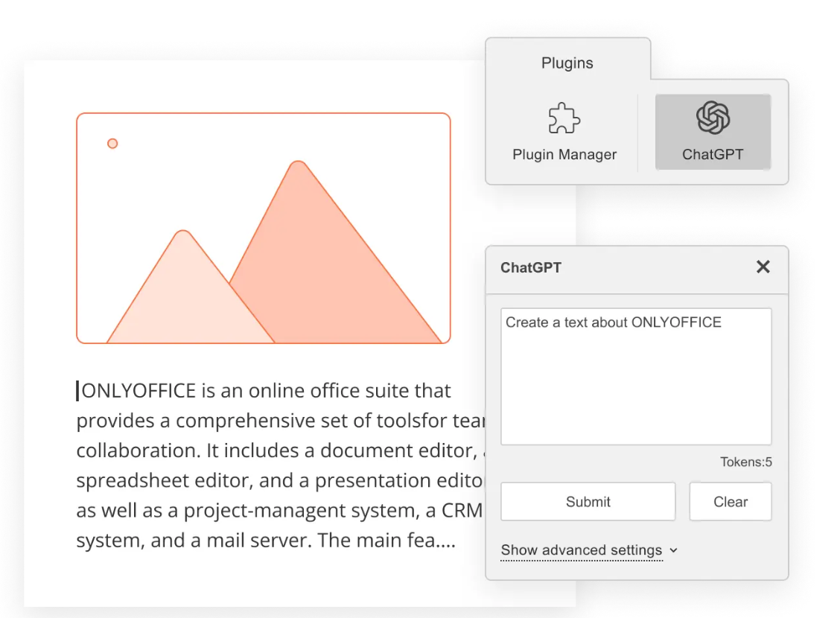The height and width of the screenshot is (618, 840).
Task: Click the prompt text "Create a text about ONLYOFFICE"
Action: 613,322
